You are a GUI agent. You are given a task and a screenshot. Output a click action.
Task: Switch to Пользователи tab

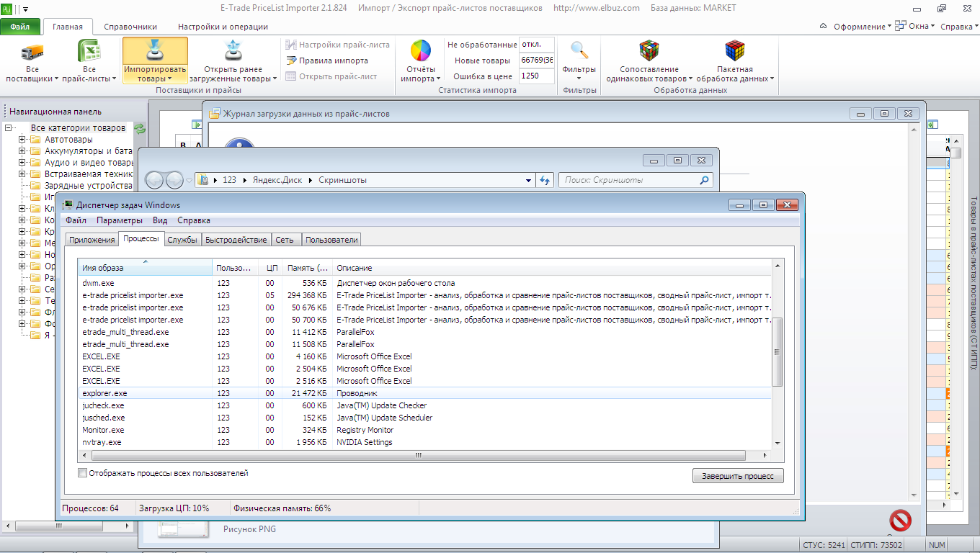click(x=331, y=240)
